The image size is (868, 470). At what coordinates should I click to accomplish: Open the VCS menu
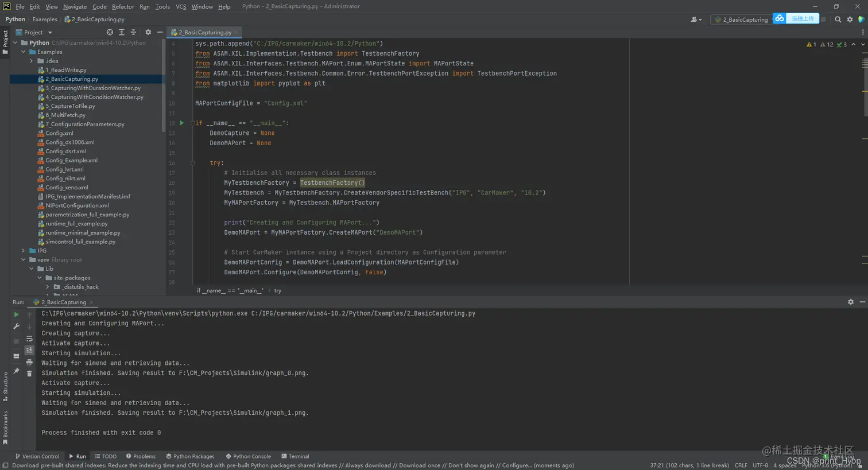[181, 6]
